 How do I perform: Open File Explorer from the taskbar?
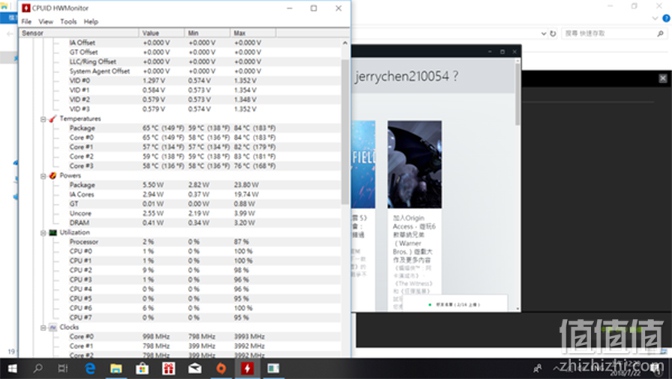(x=116, y=369)
